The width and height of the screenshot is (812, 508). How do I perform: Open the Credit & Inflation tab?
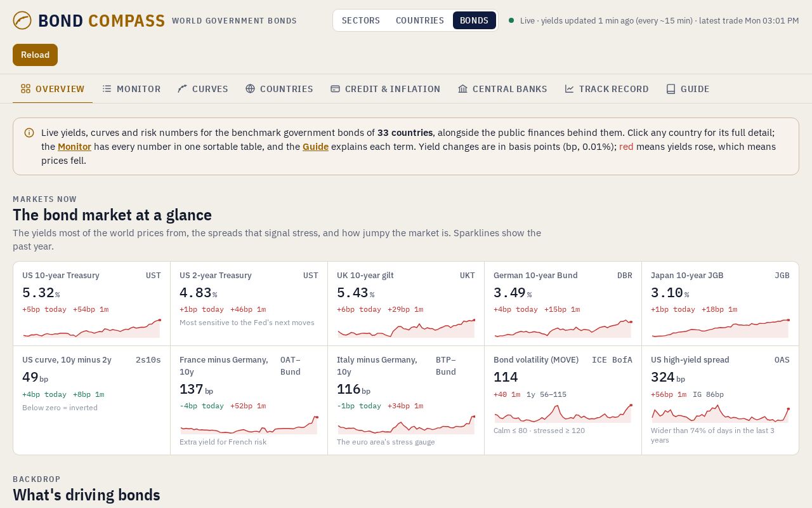(385, 89)
